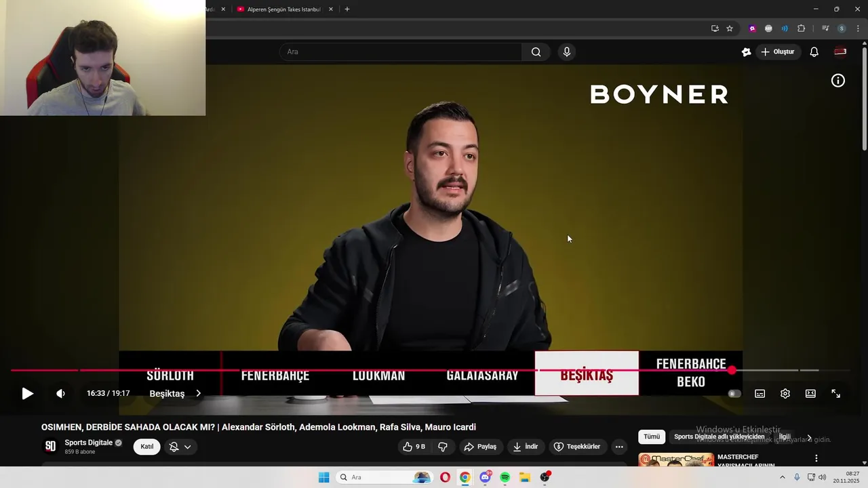
Task: Select the Tümü filter chip
Action: point(652,437)
